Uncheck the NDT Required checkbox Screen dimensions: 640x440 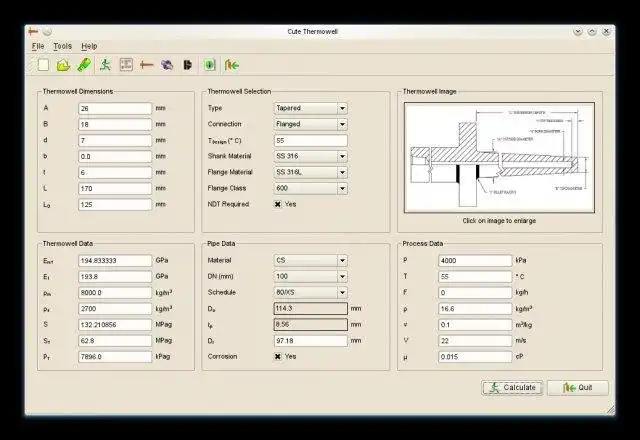pyautogui.click(x=278, y=204)
